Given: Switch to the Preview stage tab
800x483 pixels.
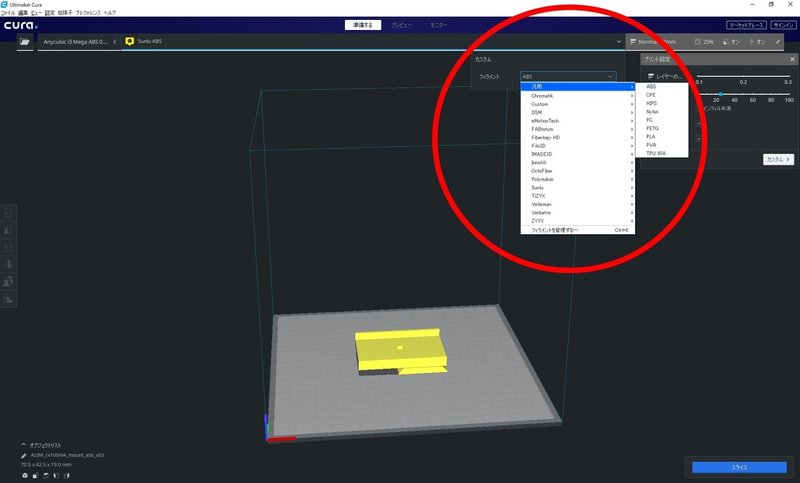Looking at the screenshot, I should click(x=402, y=25).
